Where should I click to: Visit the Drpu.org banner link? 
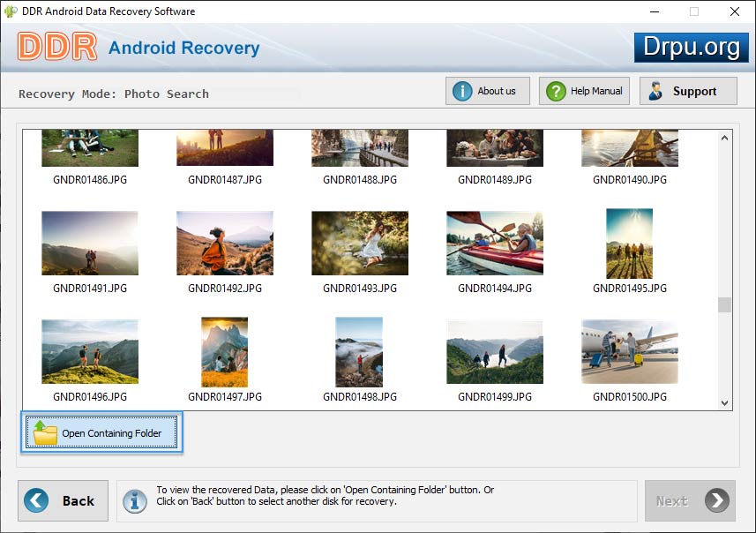point(691,48)
